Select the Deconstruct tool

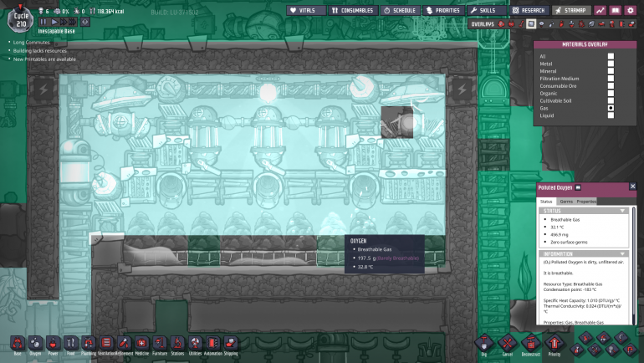click(530, 343)
